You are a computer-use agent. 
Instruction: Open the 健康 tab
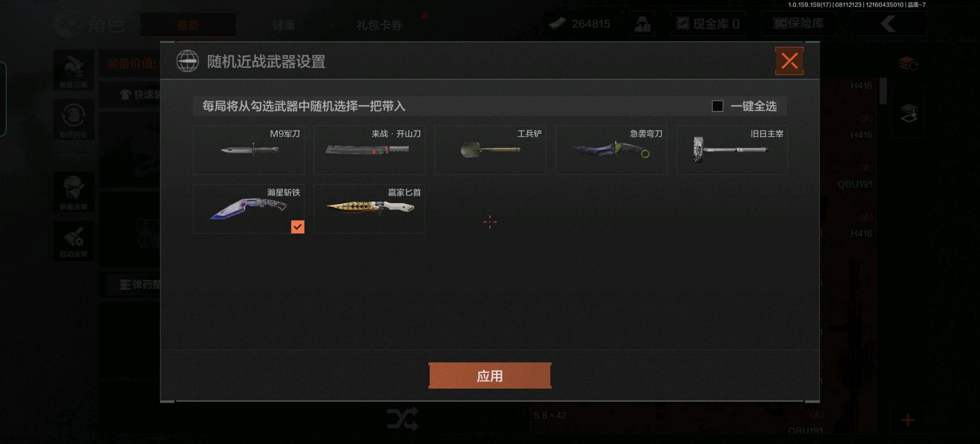pos(283,25)
